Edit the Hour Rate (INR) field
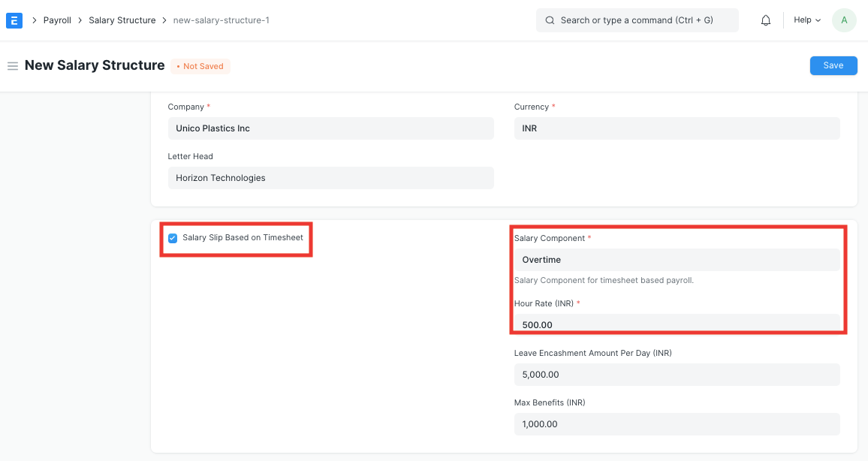The height and width of the screenshot is (461, 868). (677, 324)
